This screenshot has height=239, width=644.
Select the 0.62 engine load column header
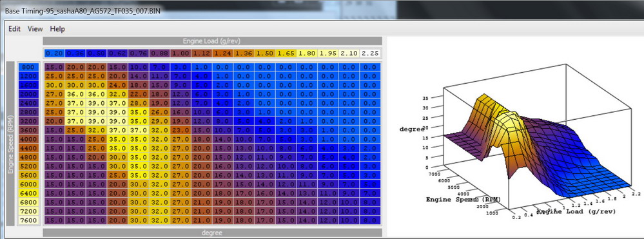[117, 53]
